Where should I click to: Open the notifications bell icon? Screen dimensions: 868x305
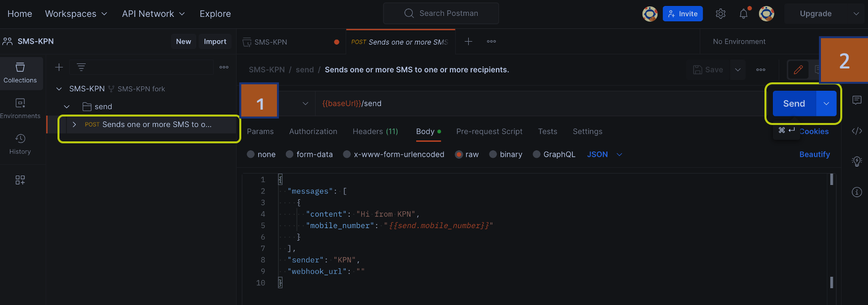tap(744, 14)
